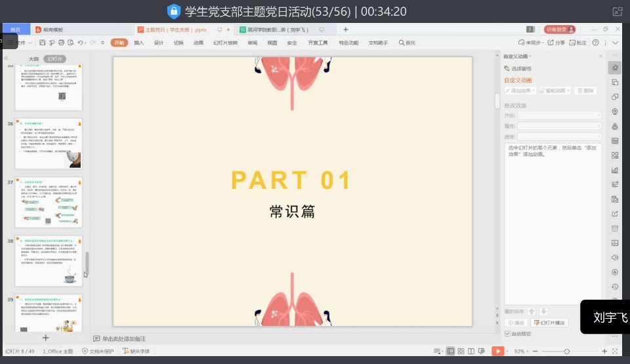Open the table icon in right sidebar
This screenshot has width=630, height=364.
(x=615, y=141)
